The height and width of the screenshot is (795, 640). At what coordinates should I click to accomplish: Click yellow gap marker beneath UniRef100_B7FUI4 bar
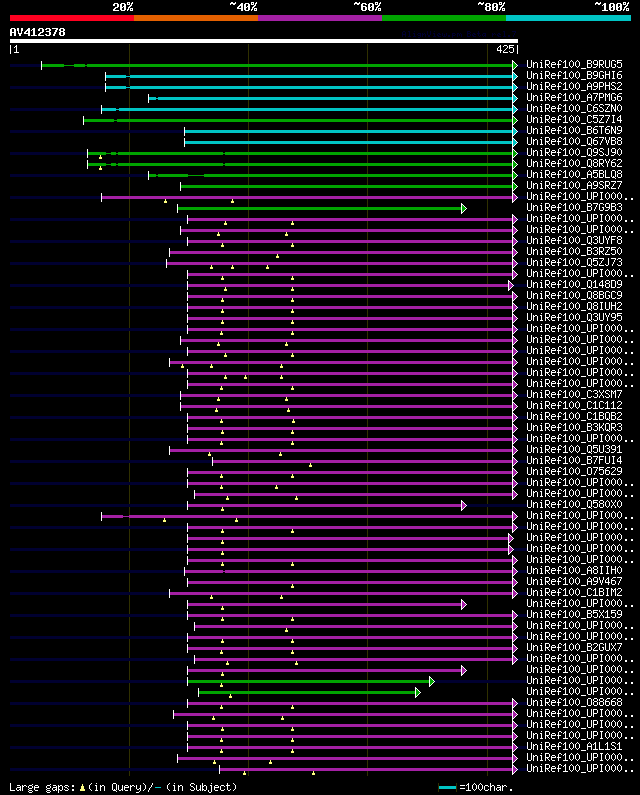pyautogui.click(x=310, y=465)
